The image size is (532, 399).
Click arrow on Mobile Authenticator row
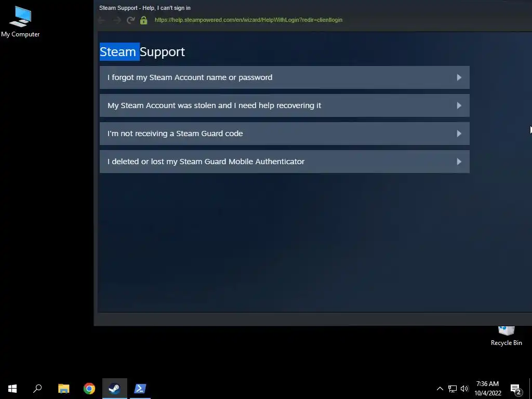click(459, 162)
